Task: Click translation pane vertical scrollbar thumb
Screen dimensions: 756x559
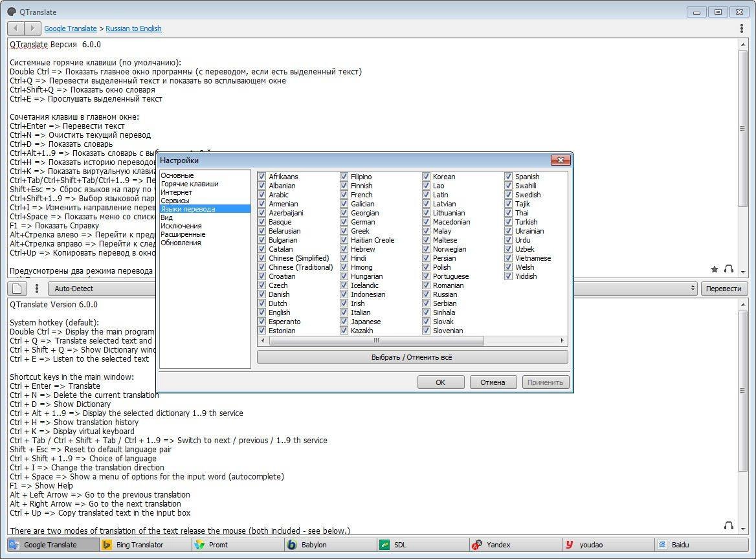Action: [x=742, y=390]
